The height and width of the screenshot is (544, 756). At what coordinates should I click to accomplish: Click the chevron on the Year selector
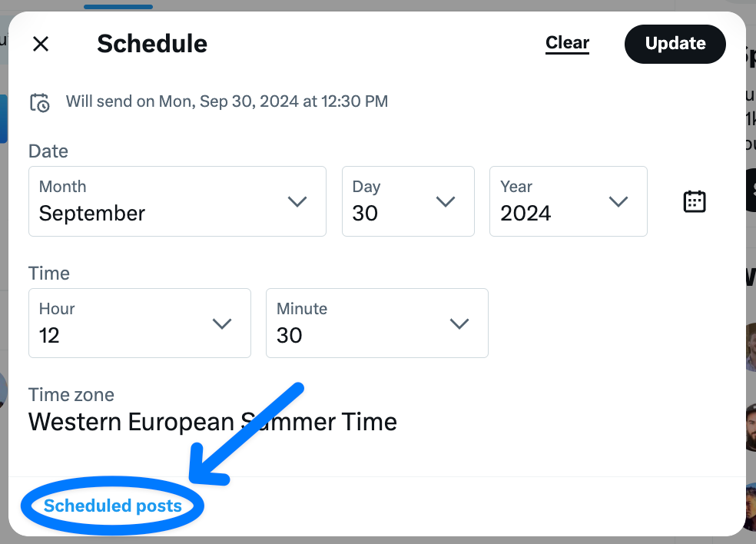(x=618, y=201)
